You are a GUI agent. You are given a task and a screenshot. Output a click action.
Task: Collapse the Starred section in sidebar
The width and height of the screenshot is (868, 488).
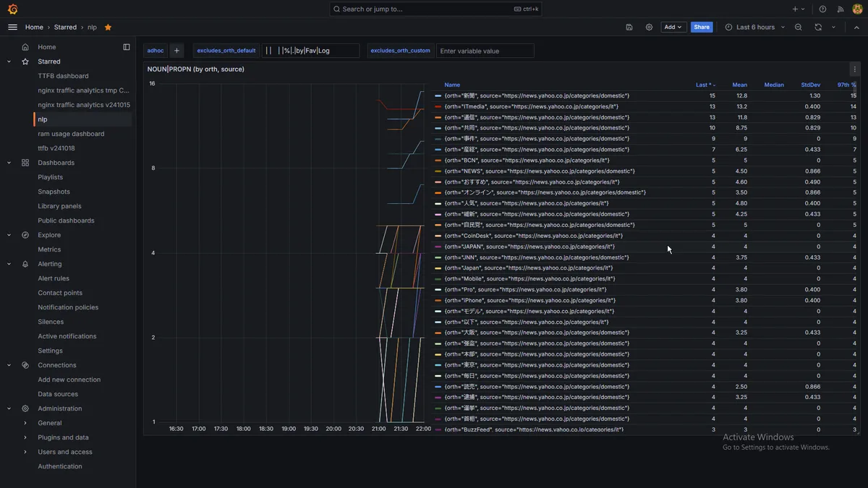9,61
